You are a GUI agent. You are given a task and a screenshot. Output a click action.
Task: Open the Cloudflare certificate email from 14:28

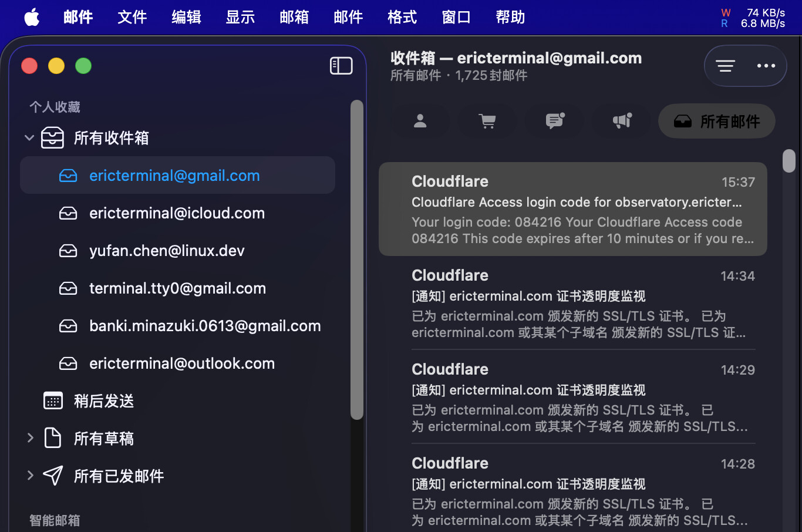coord(573,489)
